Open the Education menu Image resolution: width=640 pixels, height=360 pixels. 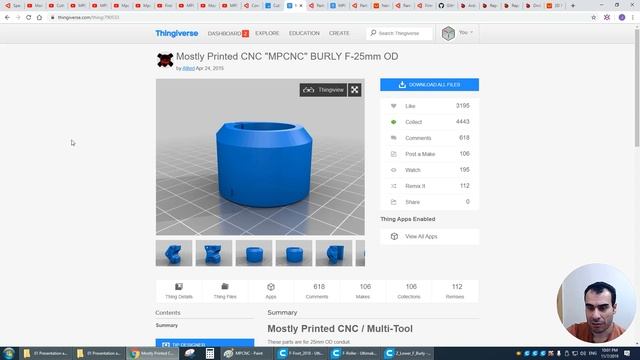click(x=304, y=33)
